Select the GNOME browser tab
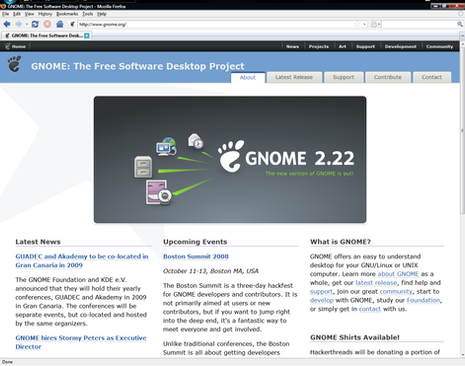 [47, 35]
